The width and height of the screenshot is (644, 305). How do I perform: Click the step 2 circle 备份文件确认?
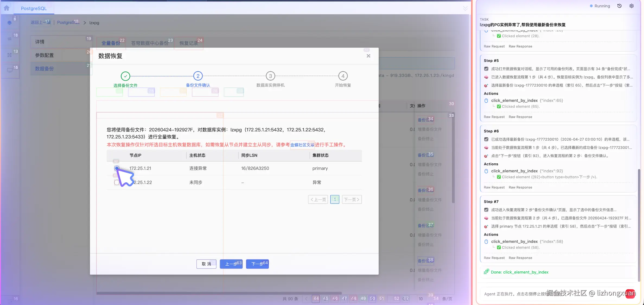(198, 76)
